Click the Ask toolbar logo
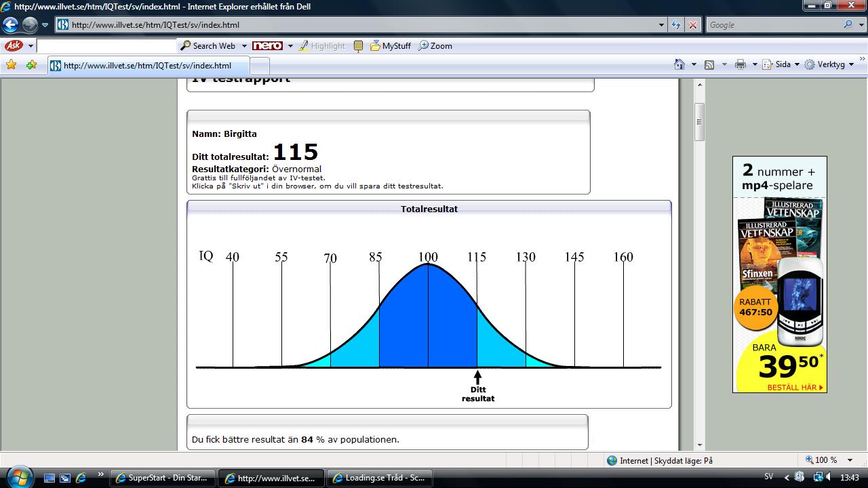Viewport: 868px width, 488px height. pyautogui.click(x=14, y=45)
